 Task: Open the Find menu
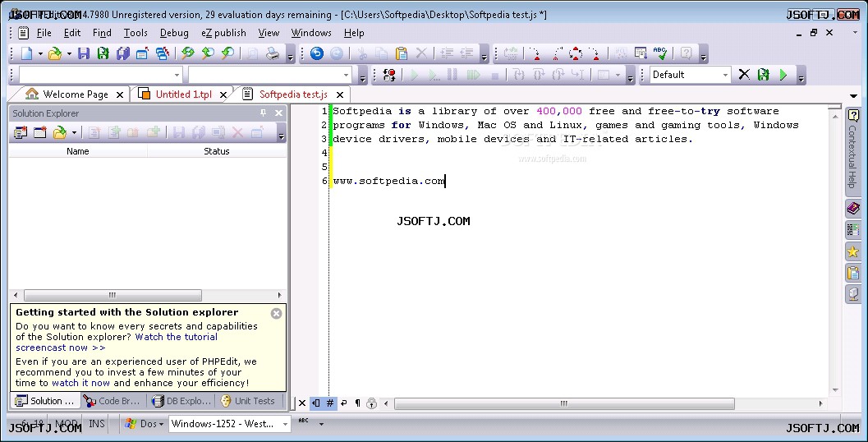coord(102,33)
